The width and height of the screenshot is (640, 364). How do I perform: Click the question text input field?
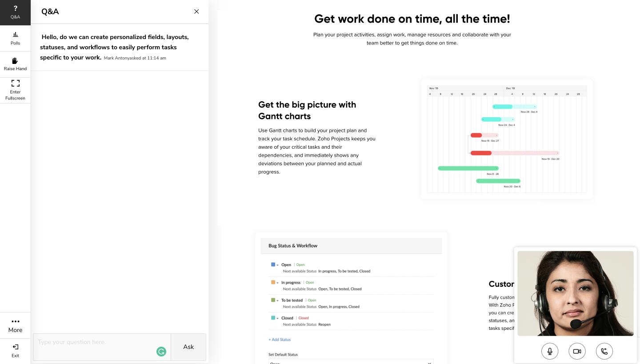coord(102,347)
